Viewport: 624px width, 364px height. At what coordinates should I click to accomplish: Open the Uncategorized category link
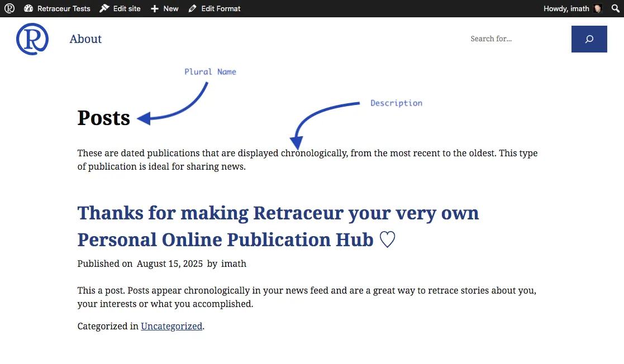172,326
